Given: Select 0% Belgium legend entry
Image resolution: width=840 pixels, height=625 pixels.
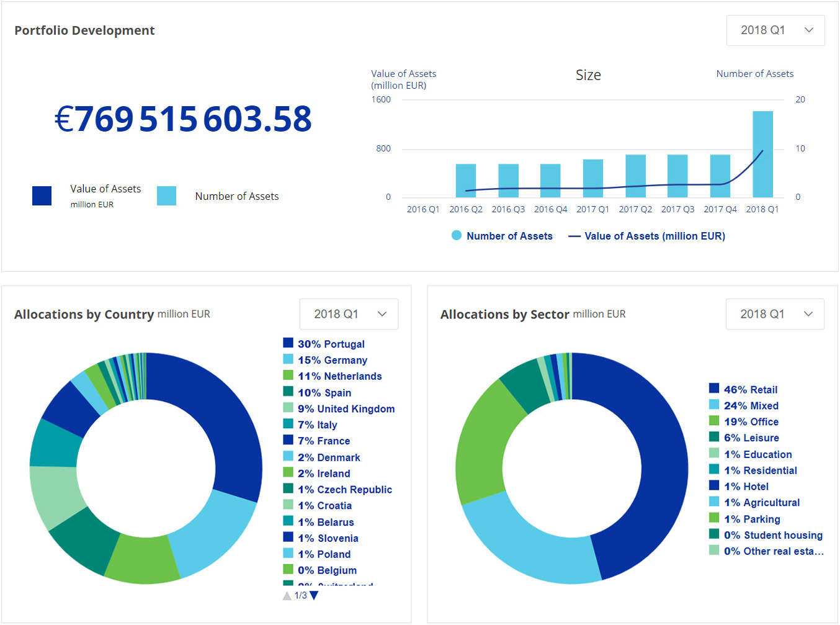Looking at the screenshot, I should coord(320,570).
